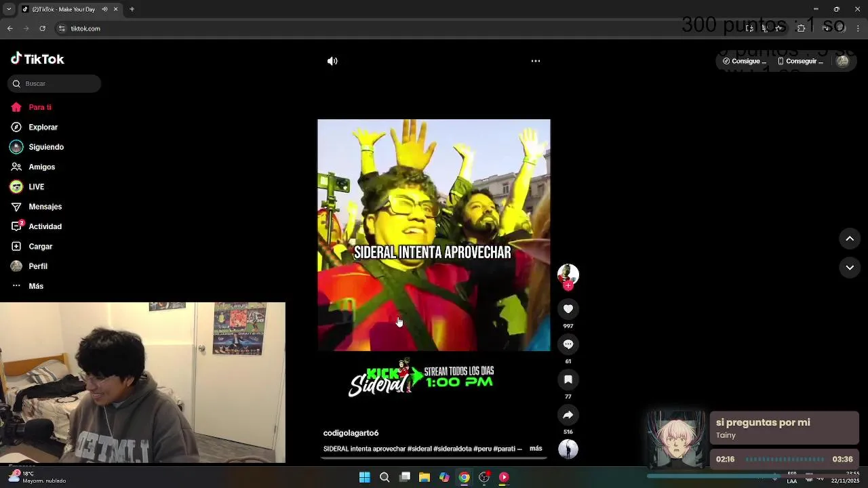868x488 pixels.
Task: Open the Amigos section
Action: click(x=33, y=167)
